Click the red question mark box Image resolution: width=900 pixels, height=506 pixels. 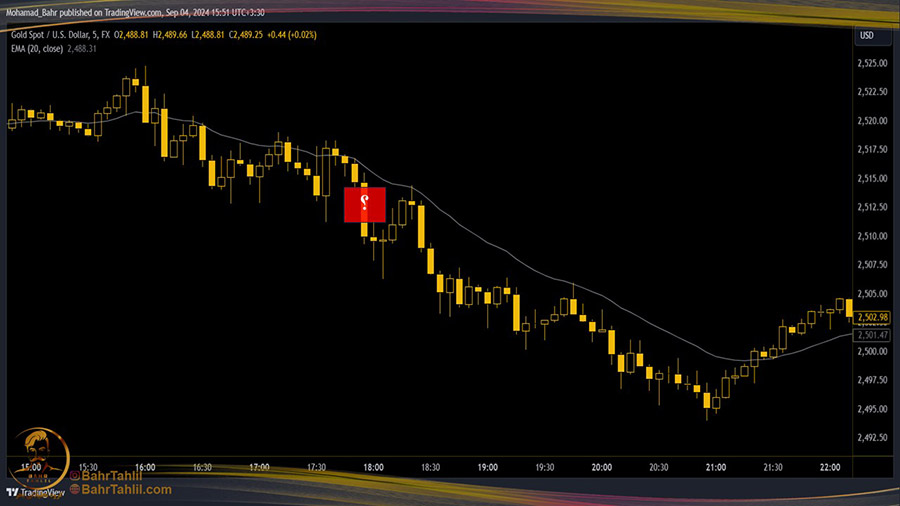coord(365,204)
